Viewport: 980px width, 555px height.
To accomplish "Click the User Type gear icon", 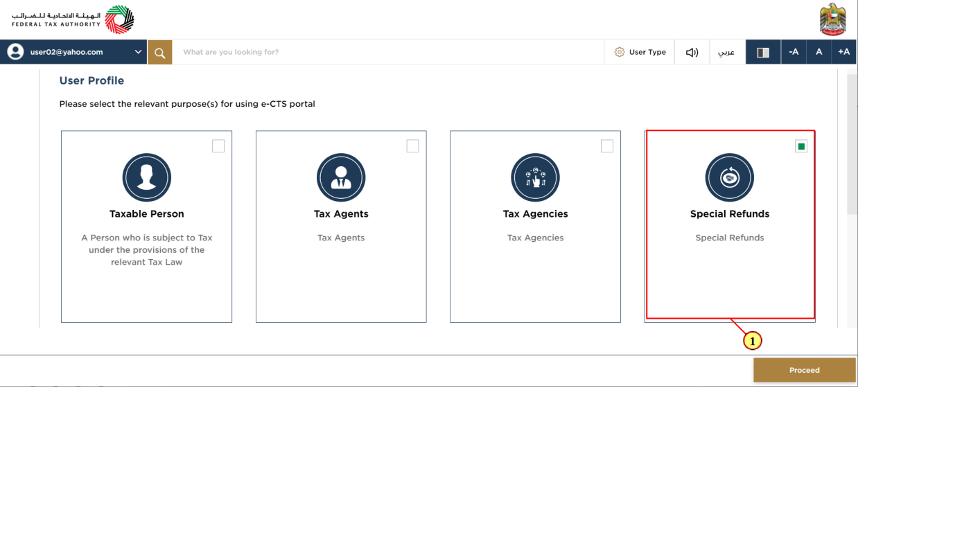I will click(620, 52).
